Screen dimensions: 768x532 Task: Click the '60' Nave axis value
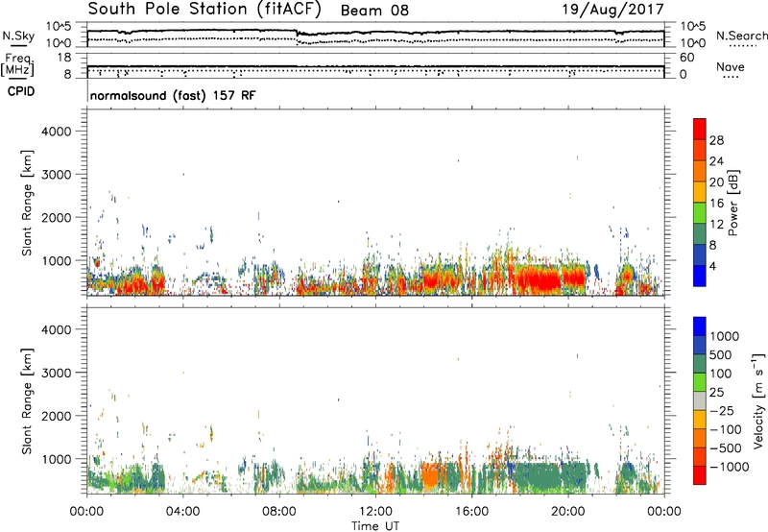686,58
